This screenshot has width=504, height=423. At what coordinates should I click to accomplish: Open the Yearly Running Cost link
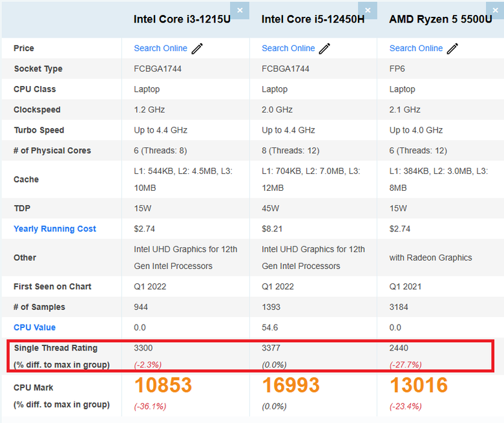pyautogui.click(x=55, y=229)
